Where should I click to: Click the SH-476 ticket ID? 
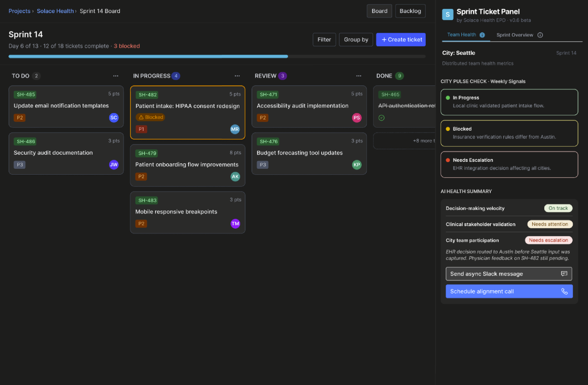click(x=269, y=142)
